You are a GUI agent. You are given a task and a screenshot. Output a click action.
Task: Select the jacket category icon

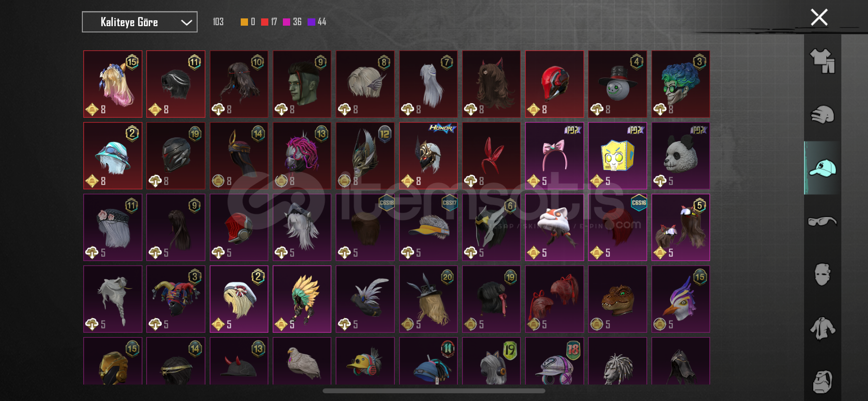coord(822,328)
